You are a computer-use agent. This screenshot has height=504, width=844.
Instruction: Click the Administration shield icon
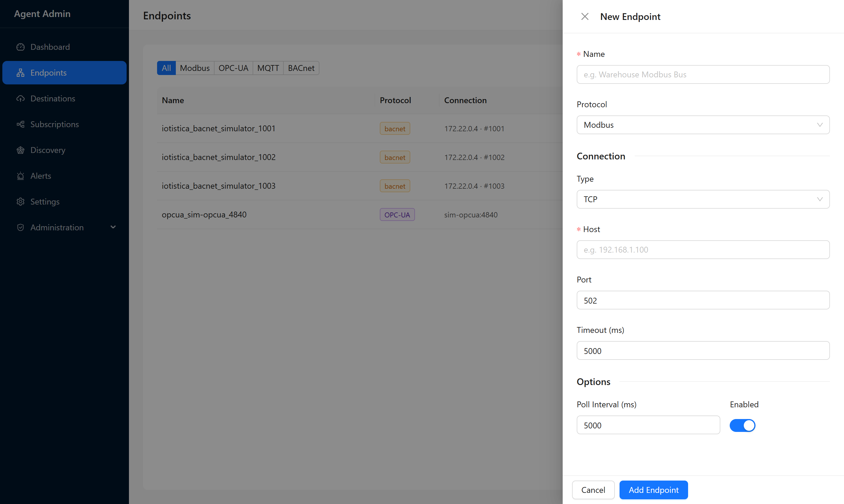[x=21, y=228]
